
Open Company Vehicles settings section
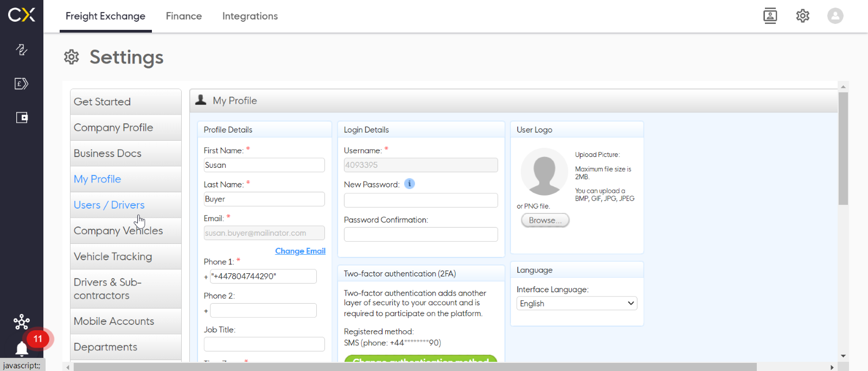click(x=126, y=231)
